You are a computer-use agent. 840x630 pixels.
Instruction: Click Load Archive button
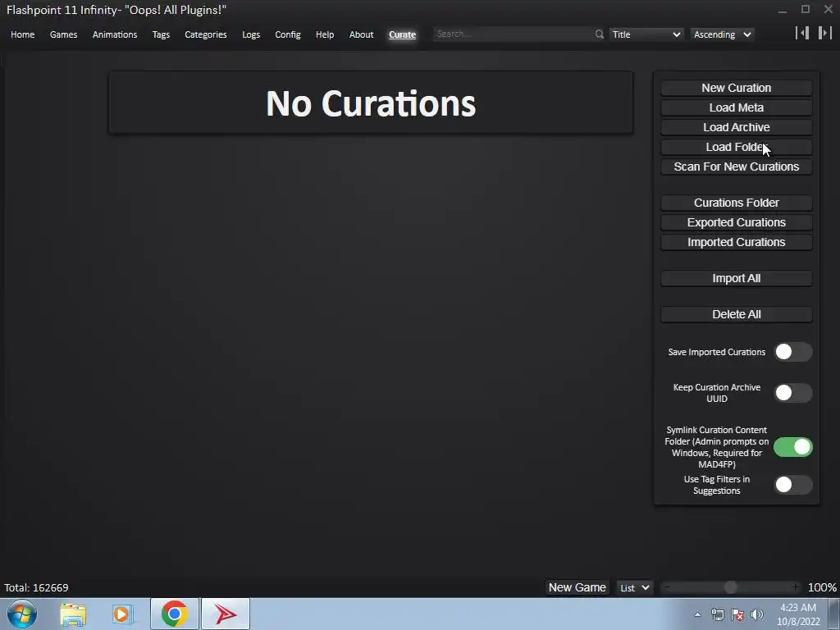click(x=736, y=127)
